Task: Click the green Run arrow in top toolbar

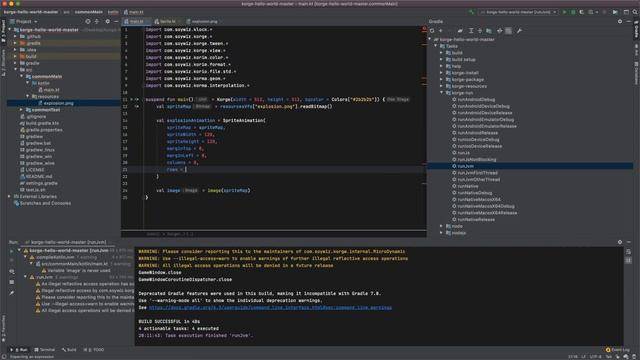Action: pyautogui.click(x=564, y=12)
